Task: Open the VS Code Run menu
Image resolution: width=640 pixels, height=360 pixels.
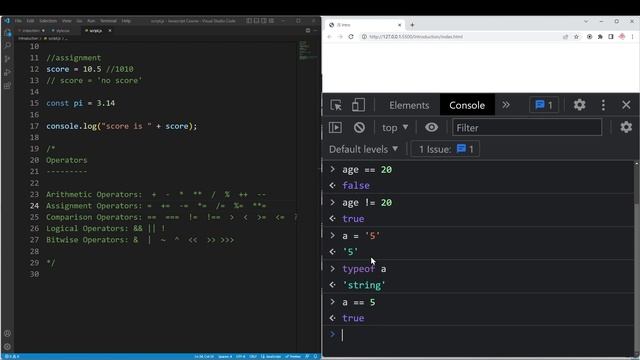Action: coord(91,21)
